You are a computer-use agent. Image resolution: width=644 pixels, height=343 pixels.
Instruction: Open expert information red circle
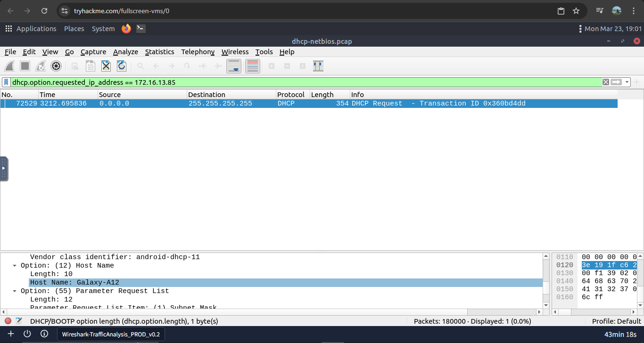click(x=8, y=321)
